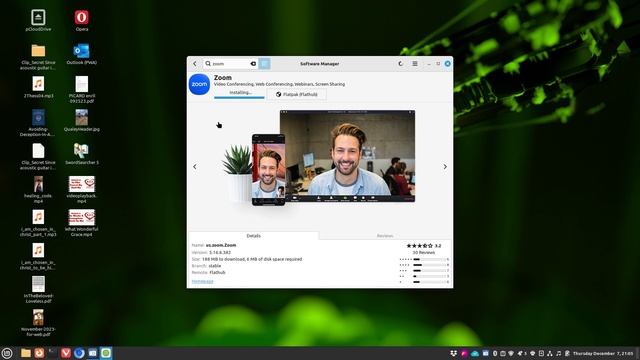Image resolution: width=640 pixels, height=360 pixels.
Task: Launch Vivaldi browser from the panel
Action: click(x=66, y=353)
